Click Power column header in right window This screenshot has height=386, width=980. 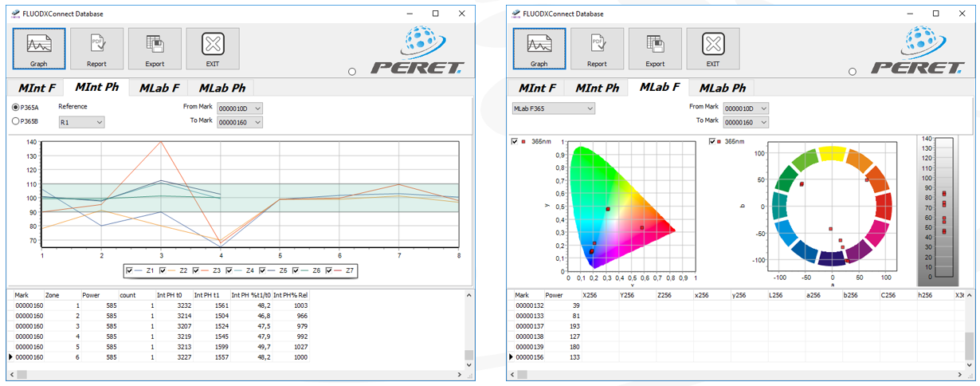click(x=562, y=294)
